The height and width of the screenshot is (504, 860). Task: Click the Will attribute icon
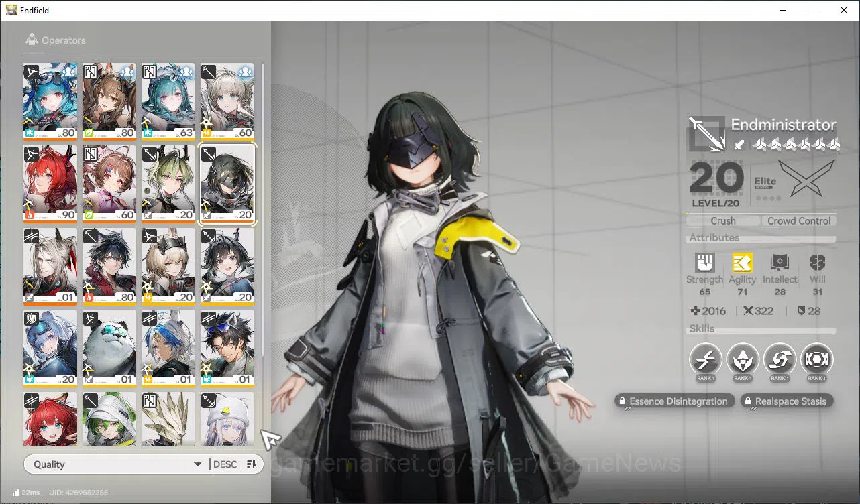coord(817,263)
